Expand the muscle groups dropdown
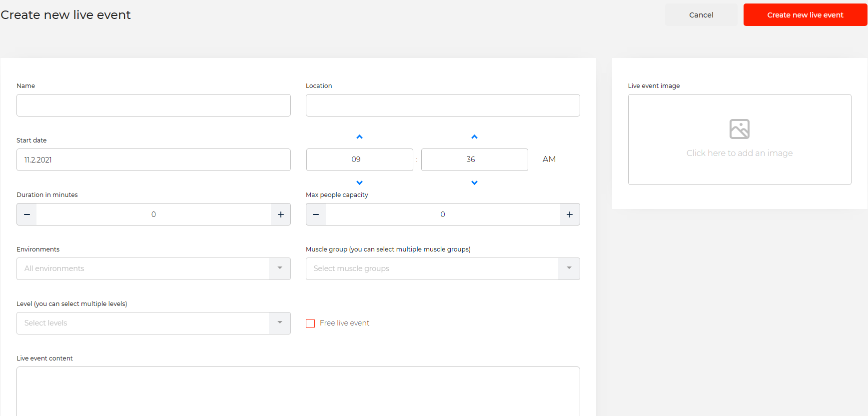The width and height of the screenshot is (868, 416). [442, 268]
